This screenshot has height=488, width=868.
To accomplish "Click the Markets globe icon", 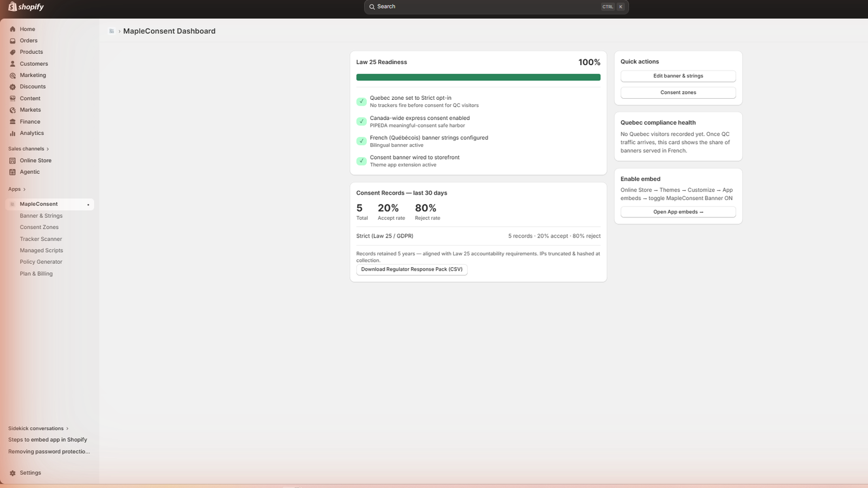I will pyautogui.click(x=12, y=110).
